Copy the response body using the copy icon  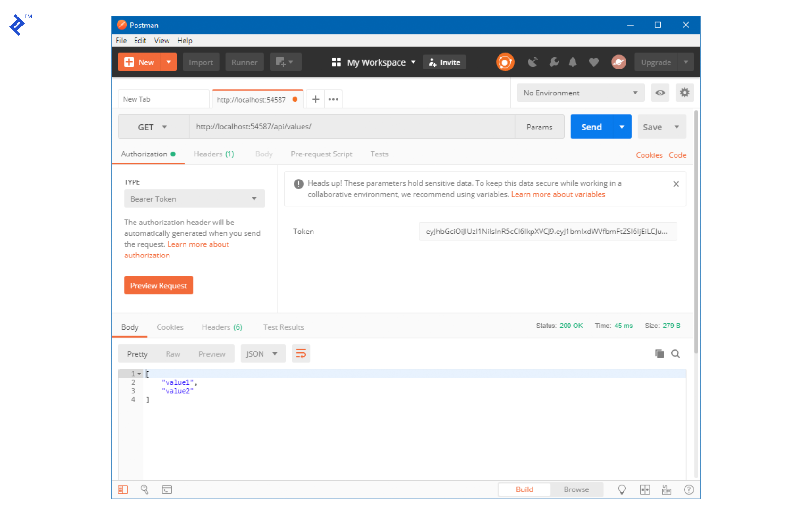(x=659, y=353)
